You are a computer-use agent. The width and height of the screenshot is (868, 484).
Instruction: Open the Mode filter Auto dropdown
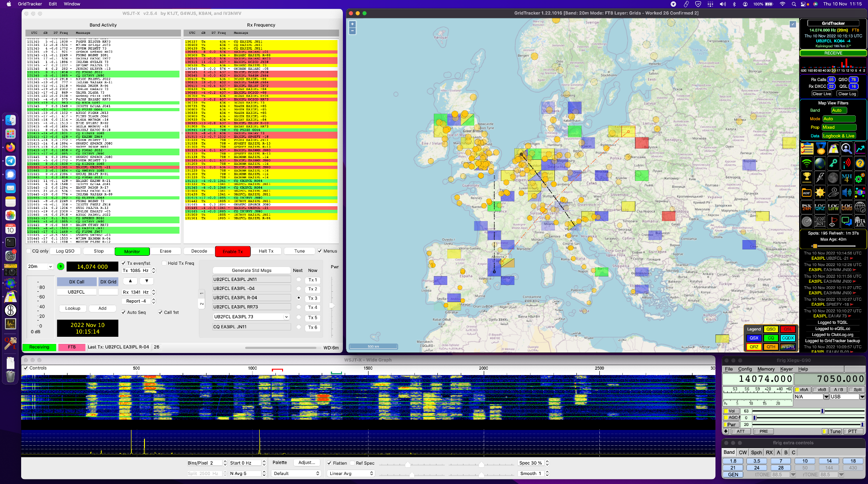point(839,119)
